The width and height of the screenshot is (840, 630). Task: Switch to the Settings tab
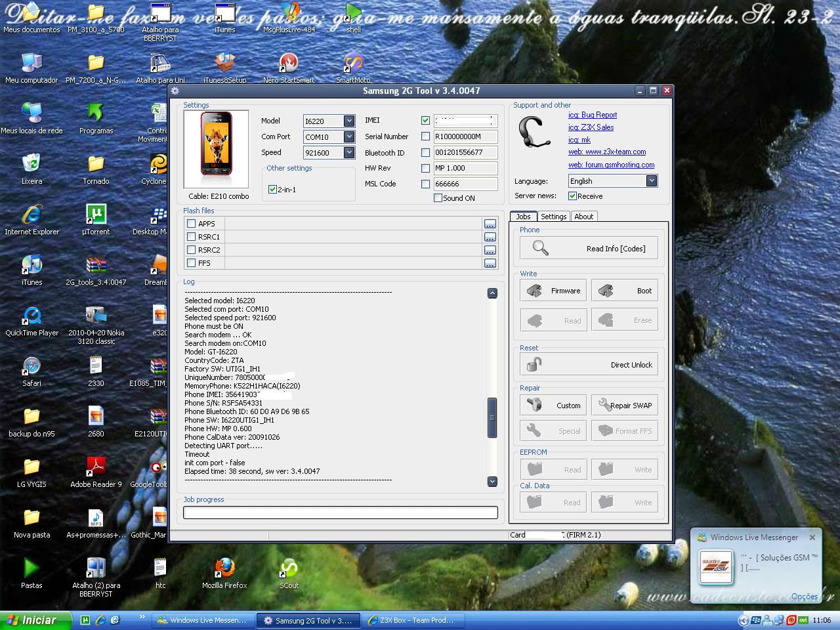[x=553, y=217]
